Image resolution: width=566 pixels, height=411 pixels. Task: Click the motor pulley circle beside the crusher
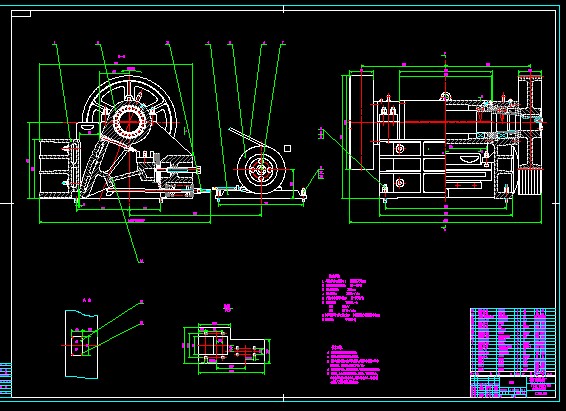pos(261,170)
